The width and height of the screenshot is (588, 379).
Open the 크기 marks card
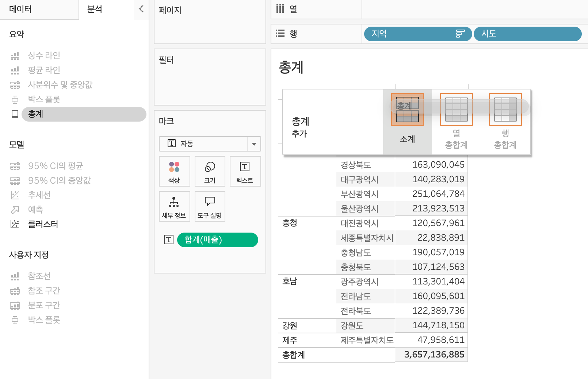(210, 171)
